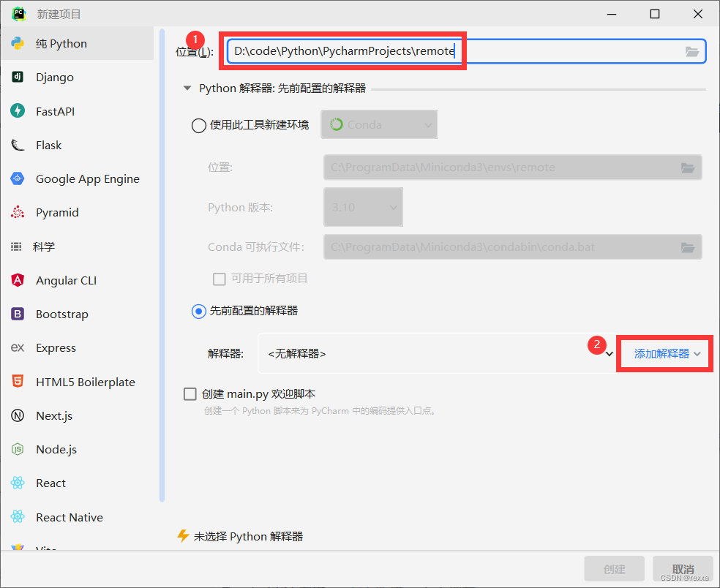Viewport: 720px width, 588px height.
Task: Click the HTML5 Boilerplate icon
Action: pos(18,382)
